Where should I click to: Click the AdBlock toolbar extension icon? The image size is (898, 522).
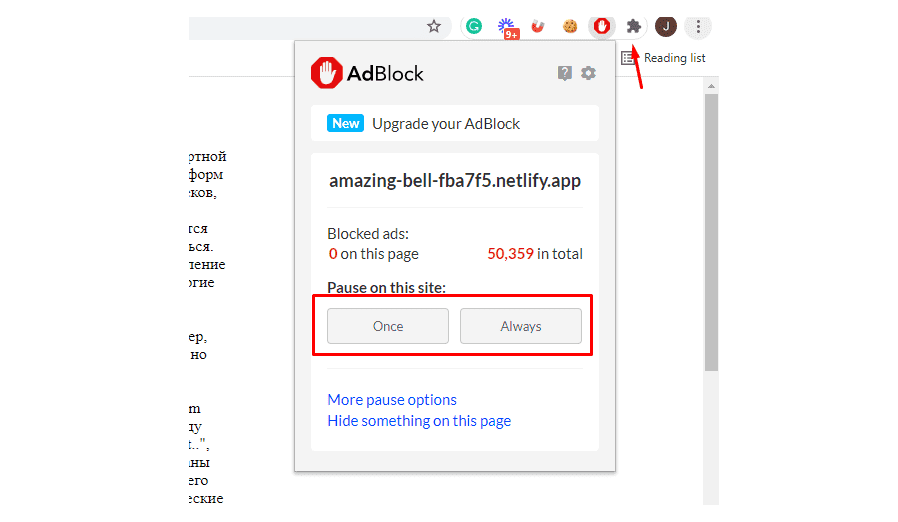(601, 26)
